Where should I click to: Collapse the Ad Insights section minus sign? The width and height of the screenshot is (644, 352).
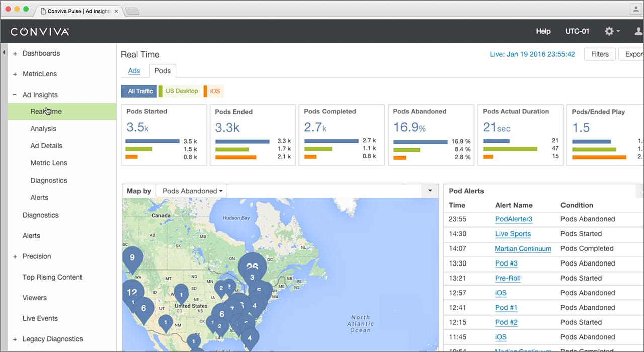[x=15, y=95]
